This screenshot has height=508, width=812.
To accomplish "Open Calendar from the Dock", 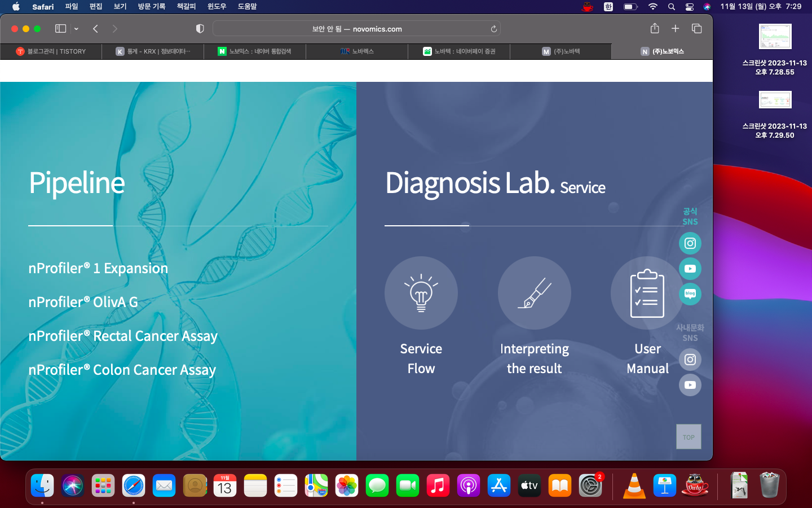I will tap(225, 485).
